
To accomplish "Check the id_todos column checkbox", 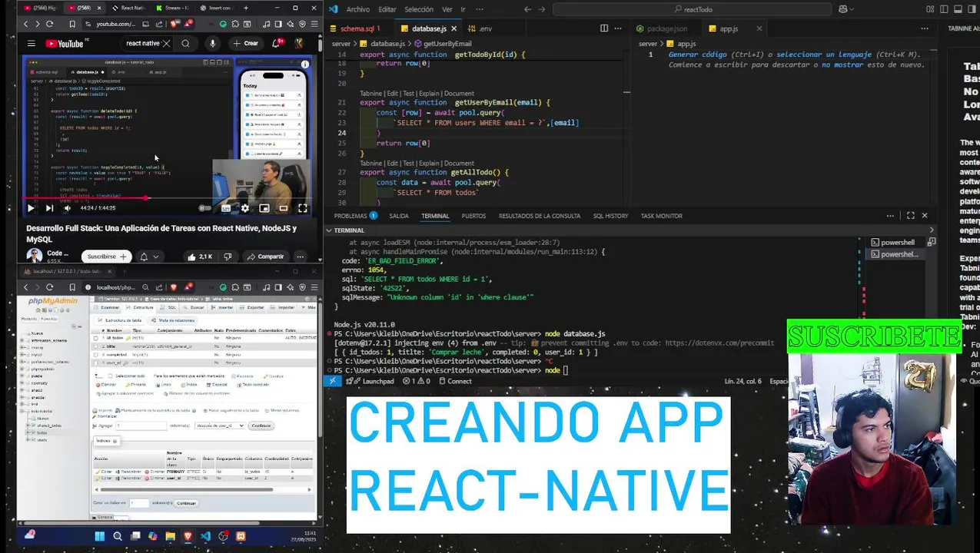I will 95,338.
